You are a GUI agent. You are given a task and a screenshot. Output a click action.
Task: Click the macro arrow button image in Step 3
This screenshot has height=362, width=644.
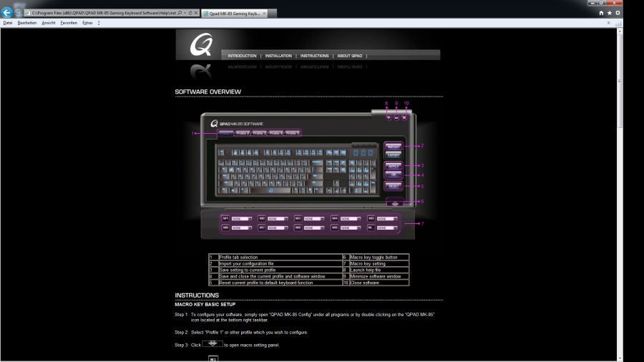point(213,344)
